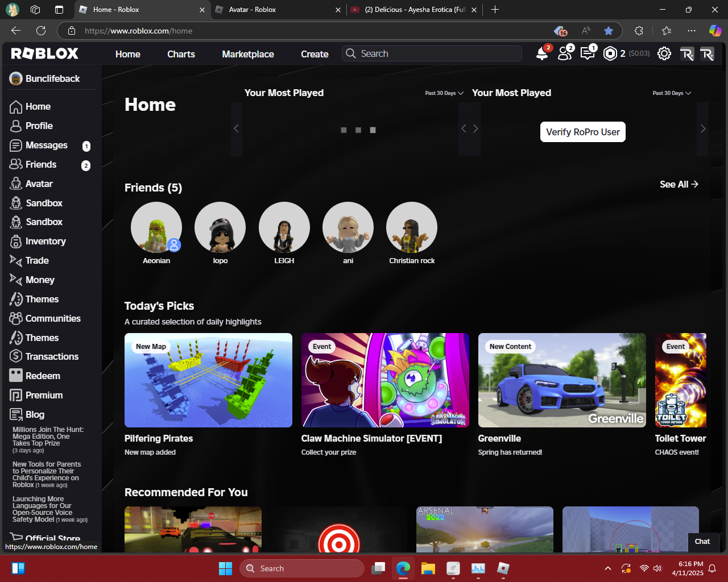Open friend Christian rock's avatar
This screenshot has height=582, width=728.
pyautogui.click(x=412, y=227)
